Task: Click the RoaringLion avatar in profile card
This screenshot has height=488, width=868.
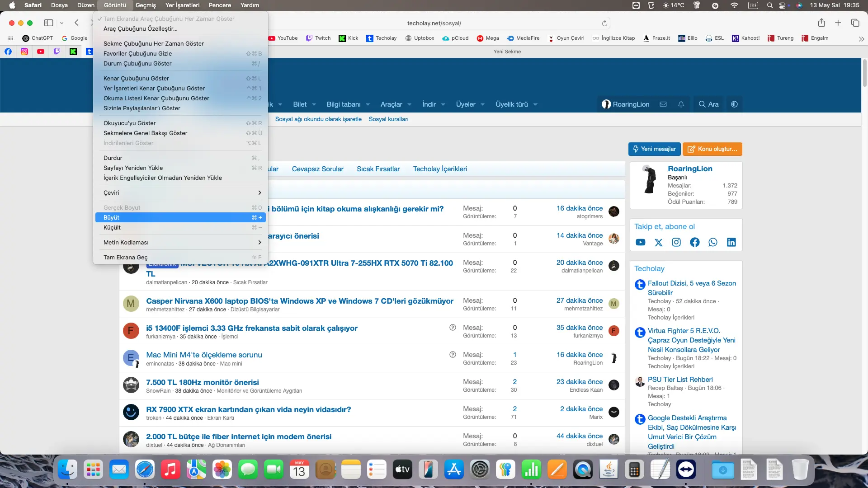Action: (649, 179)
